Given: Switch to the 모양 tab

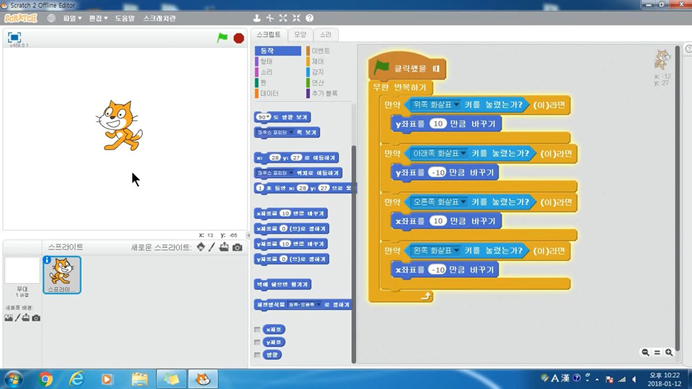Looking at the screenshot, I should click(300, 34).
